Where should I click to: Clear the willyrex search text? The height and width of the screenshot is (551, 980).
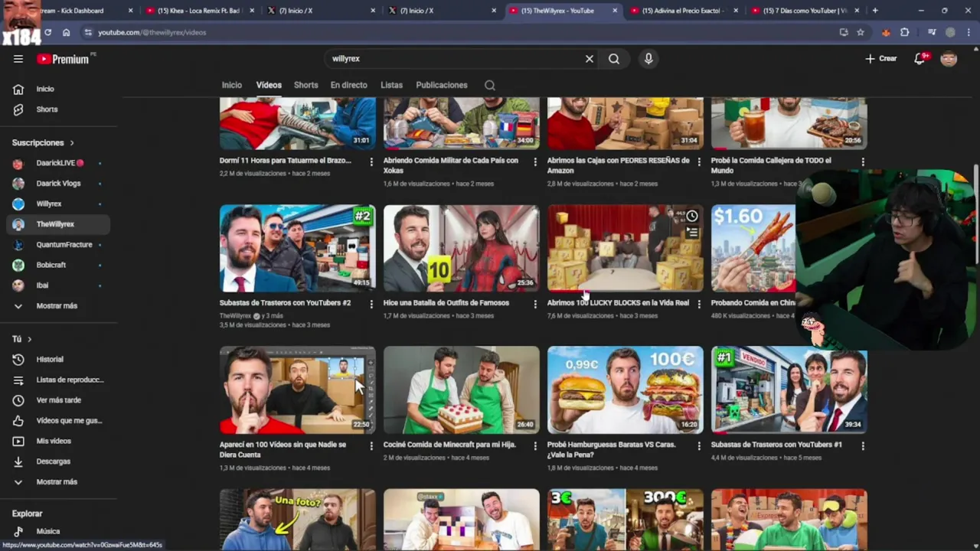[590, 59]
